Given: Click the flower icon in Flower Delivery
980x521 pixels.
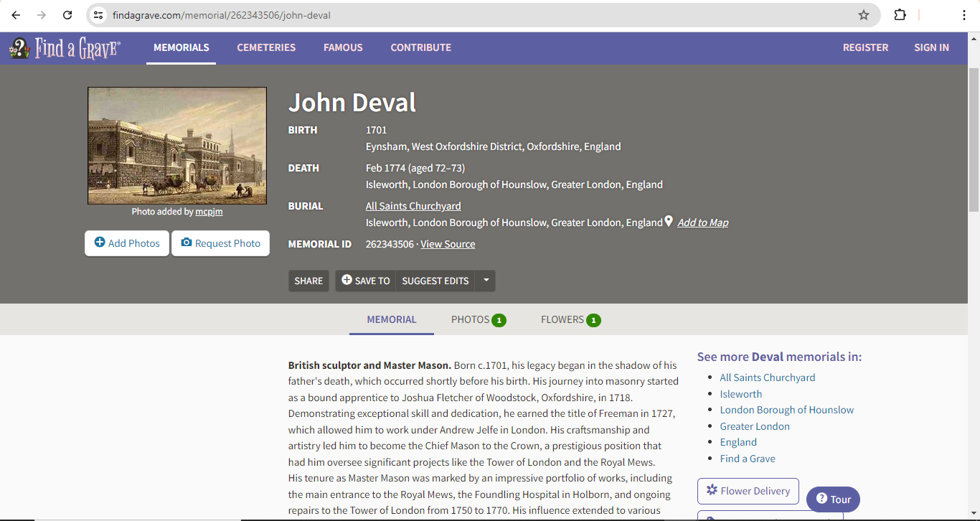Looking at the screenshot, I should 712,490.
